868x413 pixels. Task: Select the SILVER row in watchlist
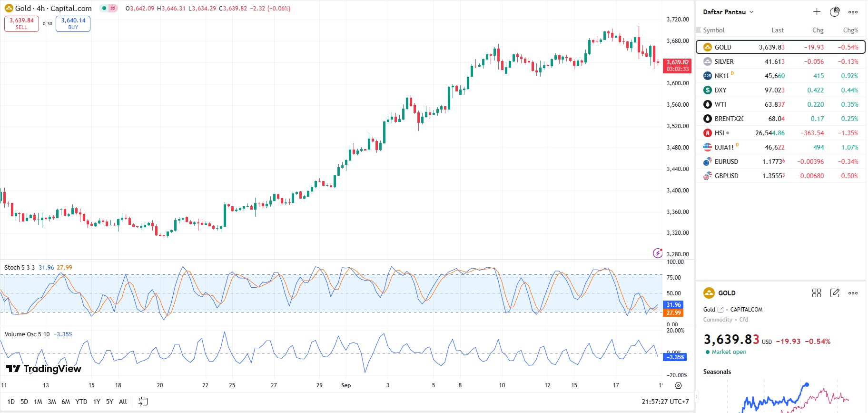(x=780, y=61)
